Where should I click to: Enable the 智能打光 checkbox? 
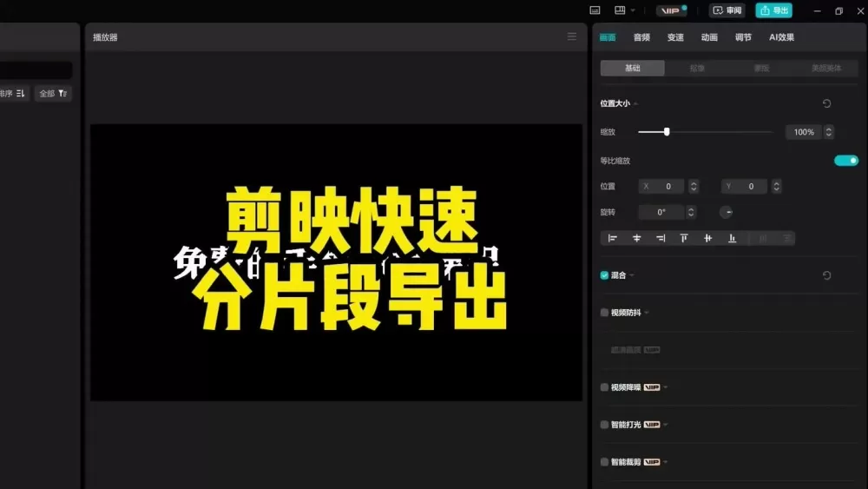point(604,425)
